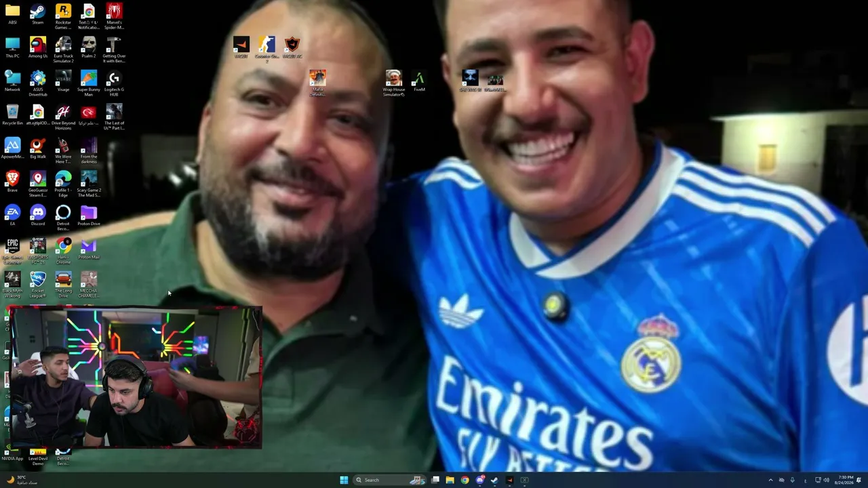This screenshot has height=488, width=868.
Task: Select the Drive Beyond Horizons shortcut
Action: (63, 117)
